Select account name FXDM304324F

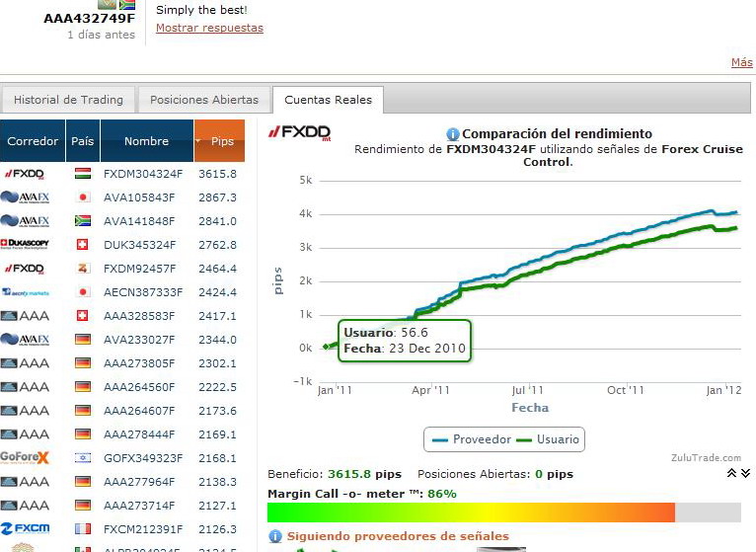click(x=143, y=174)
